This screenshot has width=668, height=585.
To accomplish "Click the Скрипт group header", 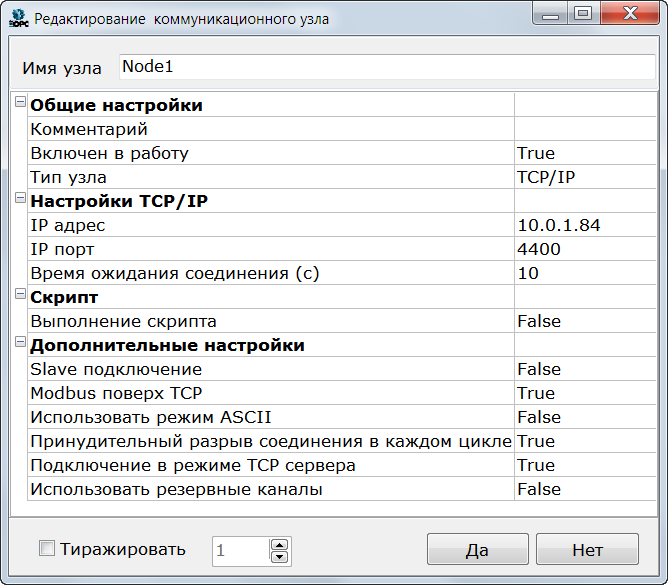I will pyautogui.click(x=64, y=297).
